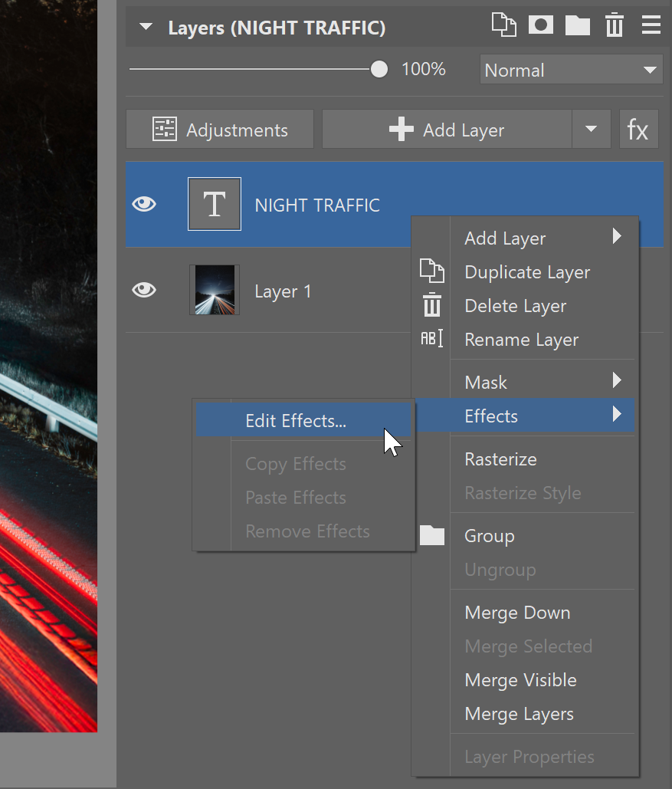Select Rasterize in the context menu

[x=500, y=459]
